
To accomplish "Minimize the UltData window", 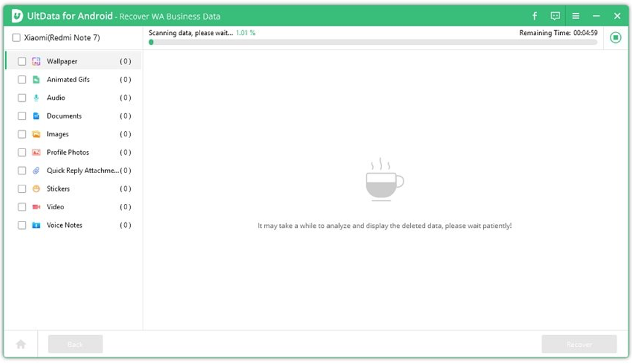I will [596, 16].
